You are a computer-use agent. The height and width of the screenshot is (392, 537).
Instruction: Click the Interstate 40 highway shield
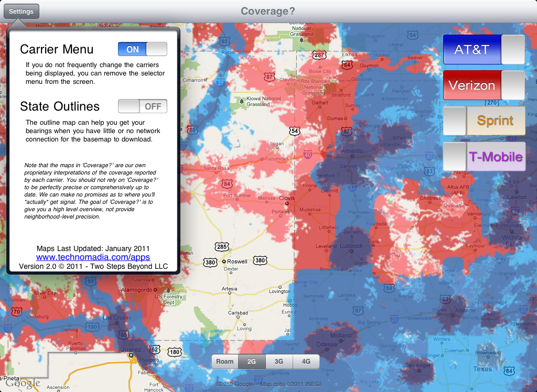click(x=308, y=155)
